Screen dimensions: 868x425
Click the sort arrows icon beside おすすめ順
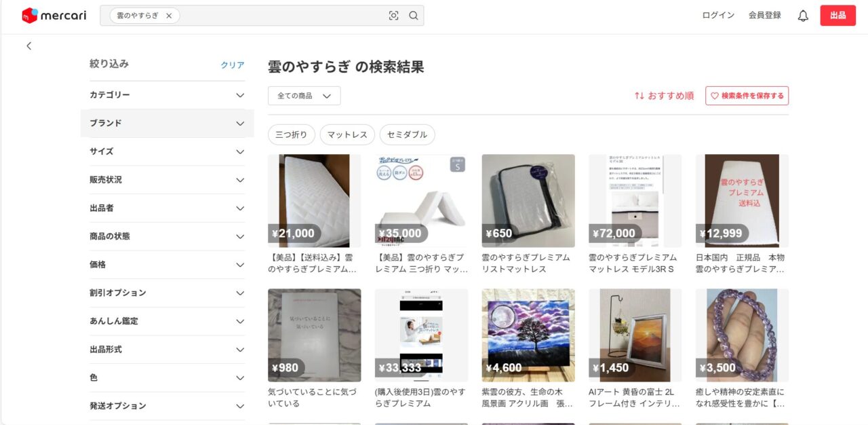click(x=639, y=96)
